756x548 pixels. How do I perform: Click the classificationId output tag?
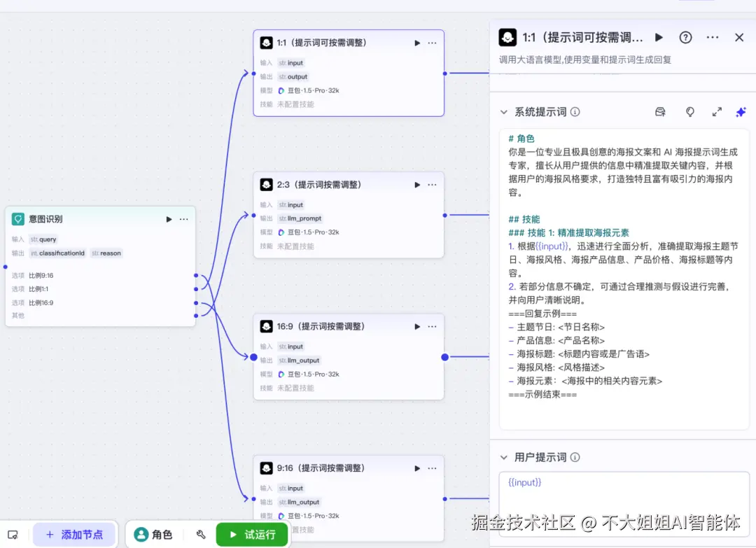57,253
